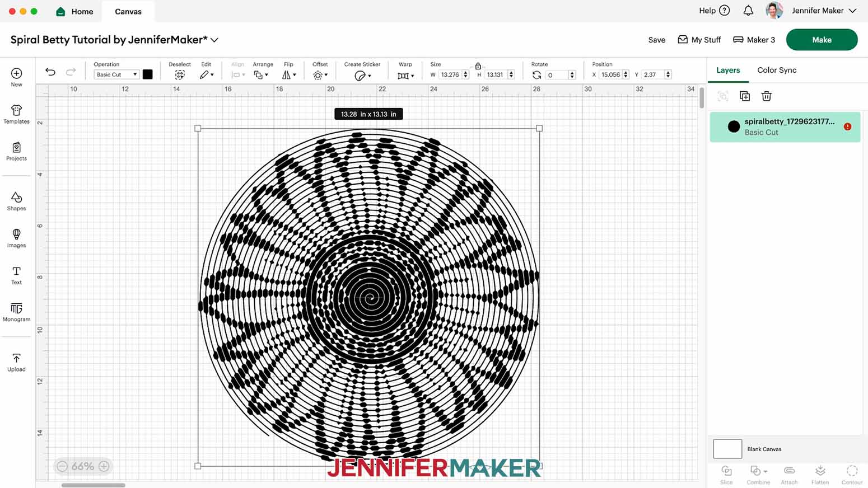Image resolution: width=868 pixels, height=488 pixels.
Task: Click the X position input field
Action: coord(610,74)
